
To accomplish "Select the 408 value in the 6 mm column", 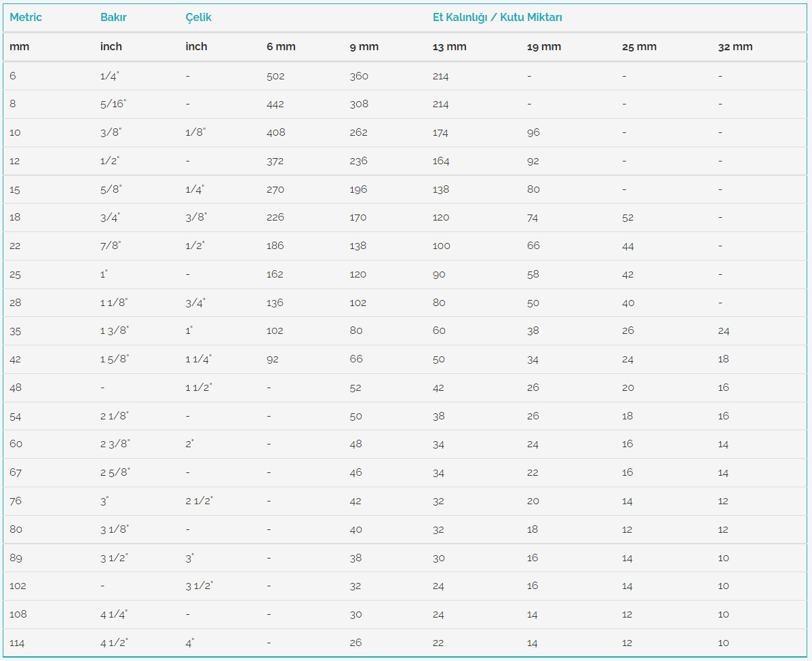I will (275, 132).
